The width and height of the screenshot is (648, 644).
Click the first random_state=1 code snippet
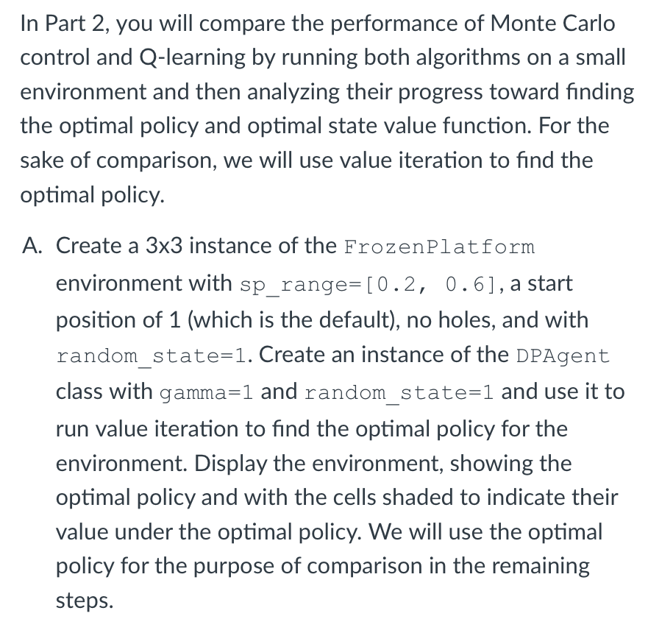click(x=152, y=356)
